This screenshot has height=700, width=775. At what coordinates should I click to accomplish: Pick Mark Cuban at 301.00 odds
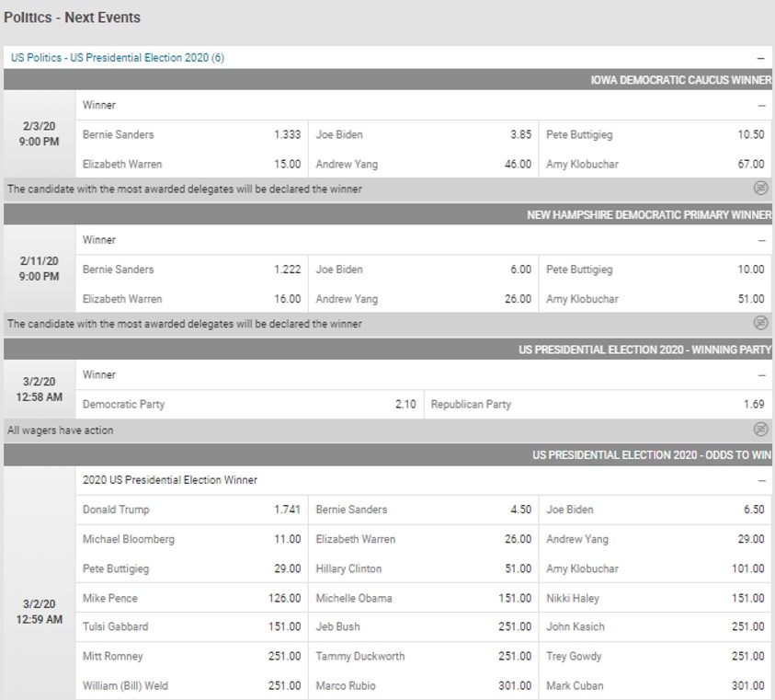pyautogui.click(x=655, y=685)
